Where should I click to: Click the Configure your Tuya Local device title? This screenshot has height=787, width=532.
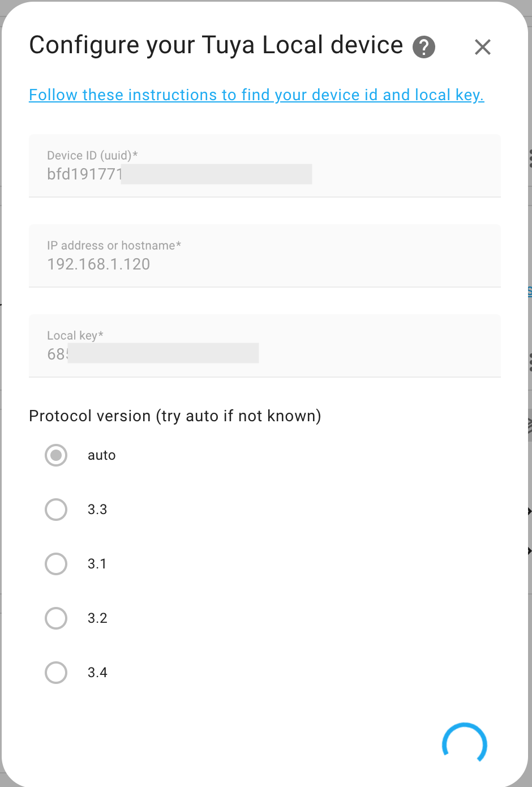215,45
